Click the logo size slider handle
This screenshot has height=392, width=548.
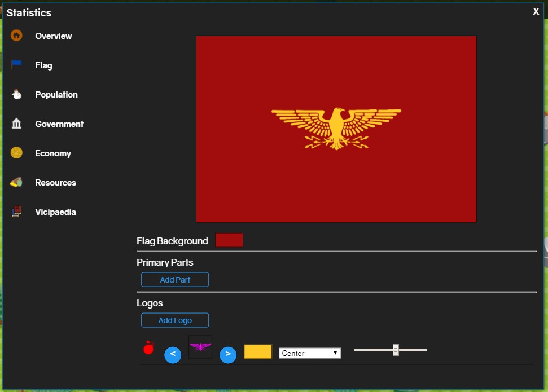pos(396,350)
